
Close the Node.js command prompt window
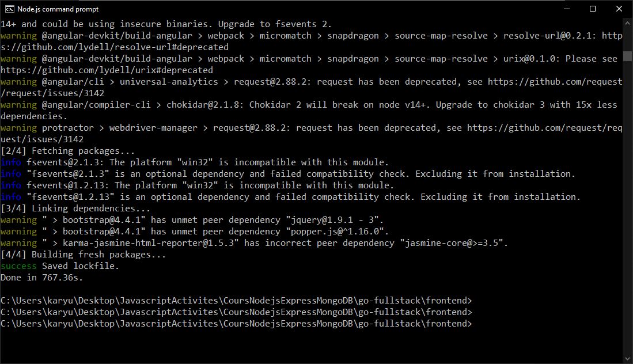point(619,9)
